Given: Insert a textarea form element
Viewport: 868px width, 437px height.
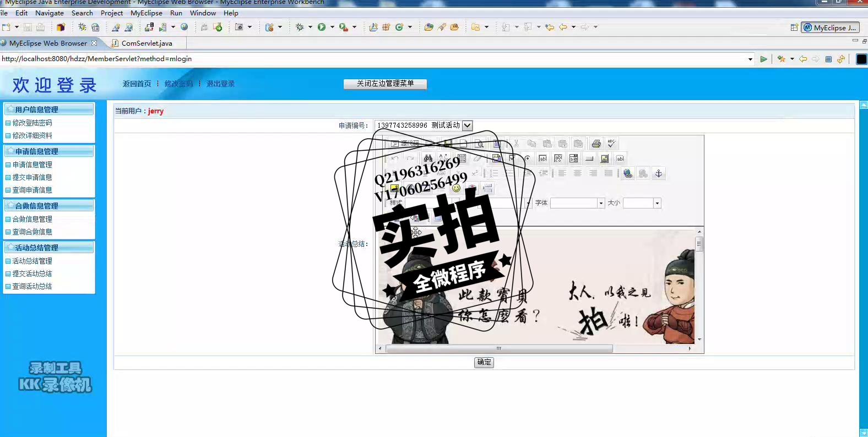Looking at the screenshot, I should (x=558, y=159).
